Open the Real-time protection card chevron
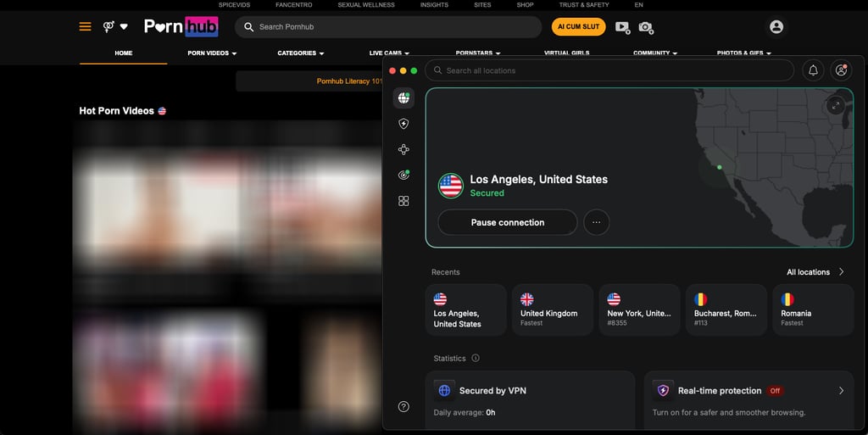This screenshot has width=868, height=435. point(842,390)
